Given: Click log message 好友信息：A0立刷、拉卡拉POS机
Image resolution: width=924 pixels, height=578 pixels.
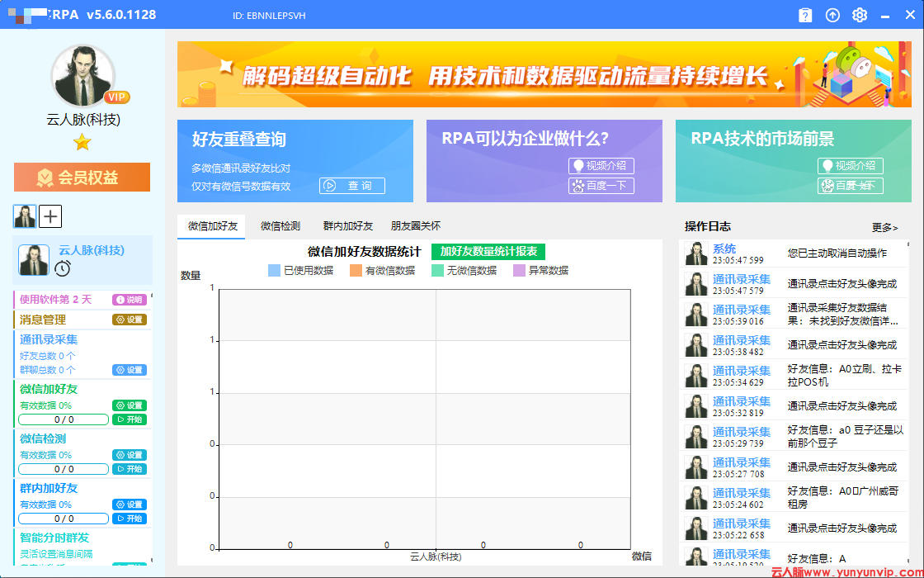Looking at the screenshot, I should click(x=845, y=375).
